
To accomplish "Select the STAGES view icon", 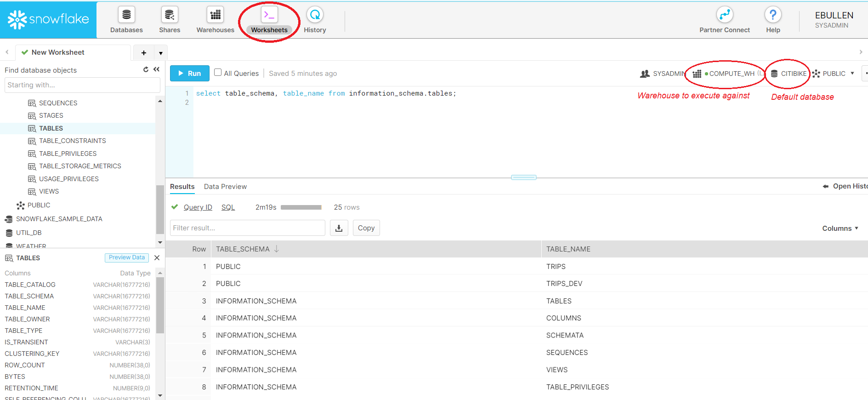I will 32,116.
